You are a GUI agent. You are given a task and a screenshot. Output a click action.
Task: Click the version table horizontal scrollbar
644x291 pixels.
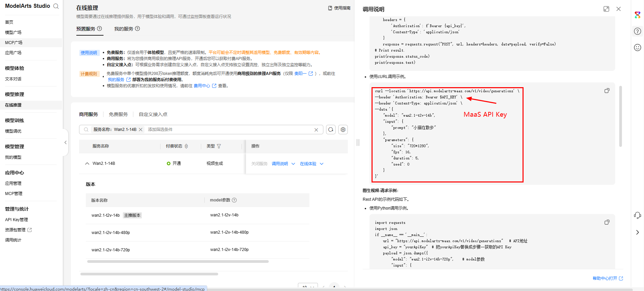(178, 261)
